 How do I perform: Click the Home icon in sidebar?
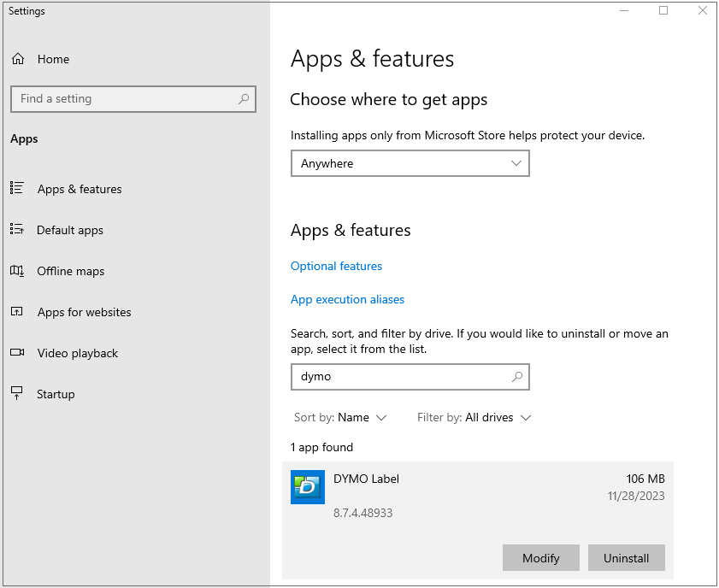tap(18, 59)
